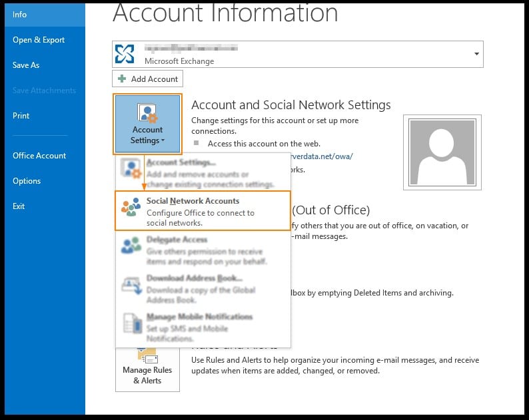Click the Account and Social Network Settings heading
Screen dimensions: 529x420
pos(290,105)
